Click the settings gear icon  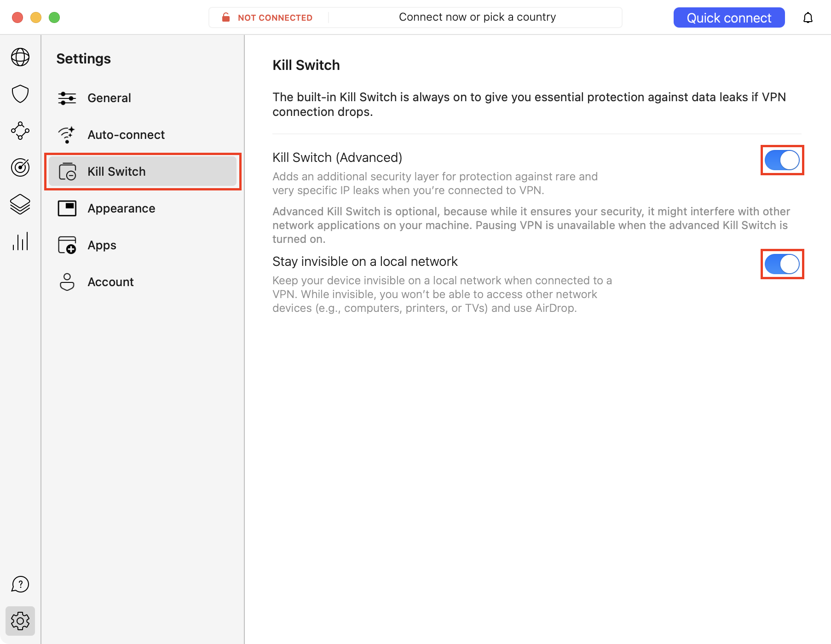(x=20, y=621)
